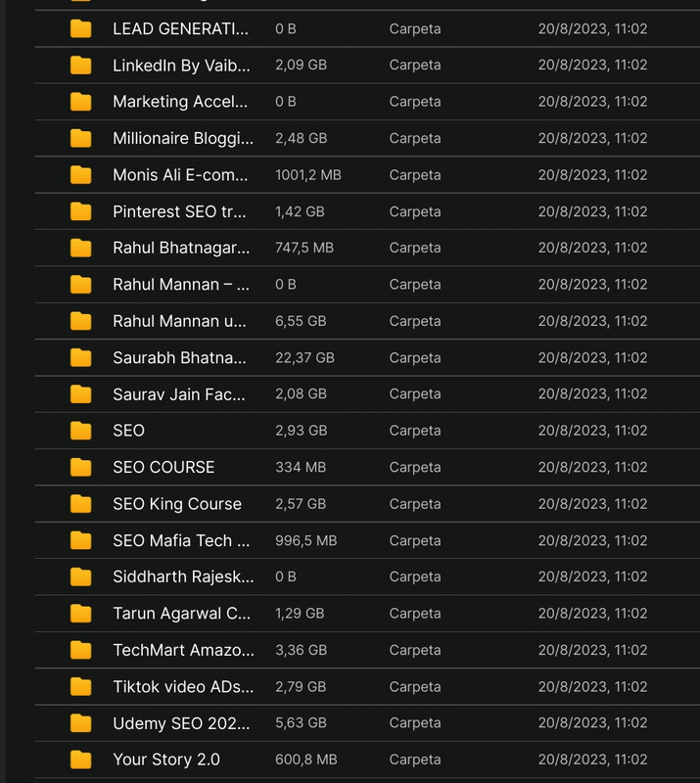The width and height of the screenshot is (700, 783).
Task: Click the 996,5 MB size value
Action: click(x=306, y=540)
